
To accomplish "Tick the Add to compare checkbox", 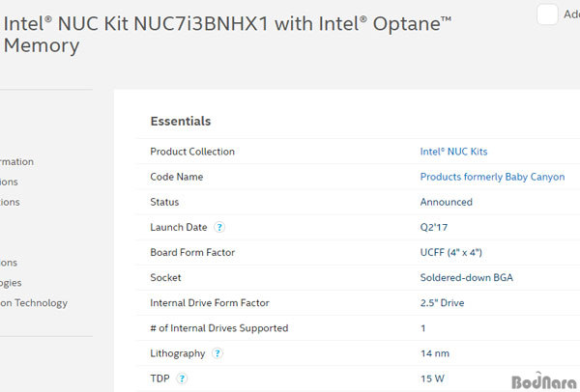I will pyautogui.click(x=547, y=14).
